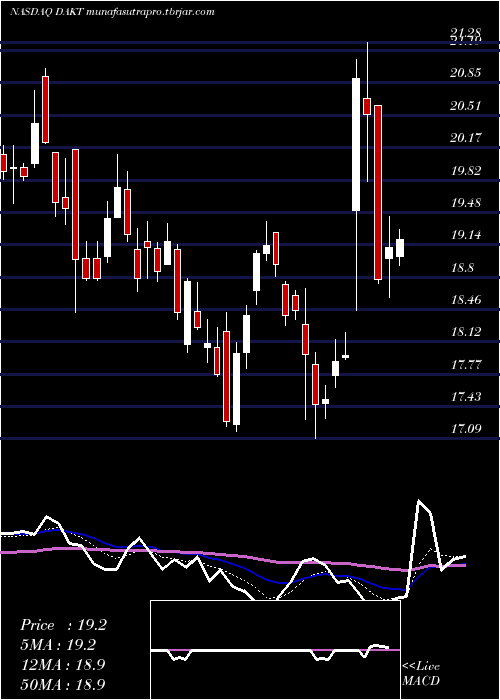Click the 5MA : 19.2 value
Viewport: 500px width, 700px height.
(x=58, y=645)
